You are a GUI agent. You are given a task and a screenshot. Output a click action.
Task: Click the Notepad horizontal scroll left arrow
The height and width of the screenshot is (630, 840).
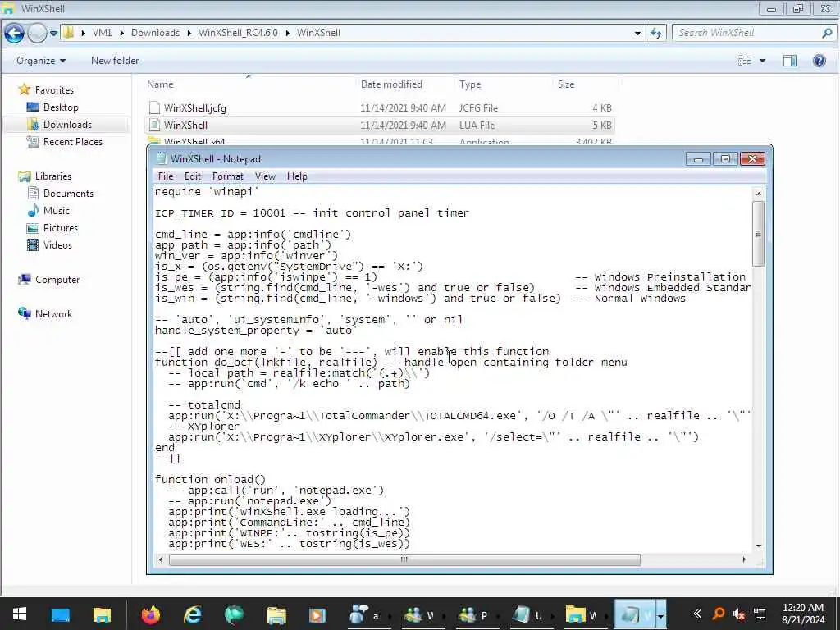[x=161, y=559]
